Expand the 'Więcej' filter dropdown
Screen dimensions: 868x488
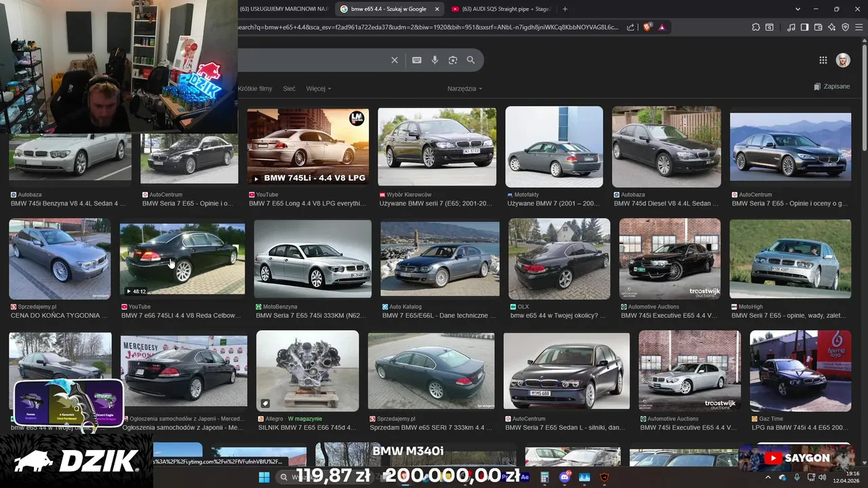[319, 89]
